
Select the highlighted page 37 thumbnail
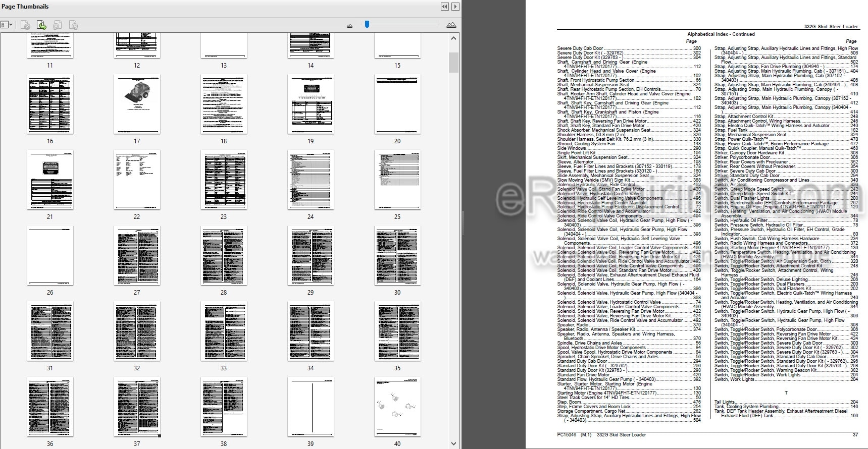click(137, 407)
